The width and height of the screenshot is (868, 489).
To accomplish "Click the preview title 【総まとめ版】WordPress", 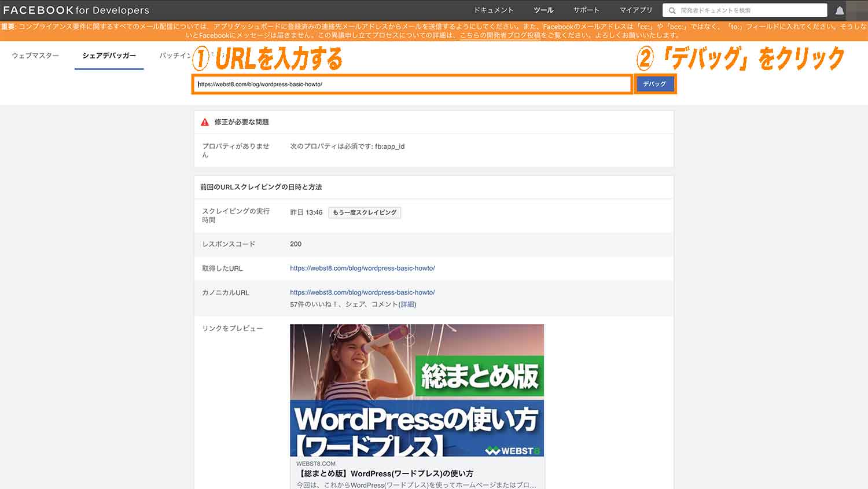I will (x=385, y=473).
